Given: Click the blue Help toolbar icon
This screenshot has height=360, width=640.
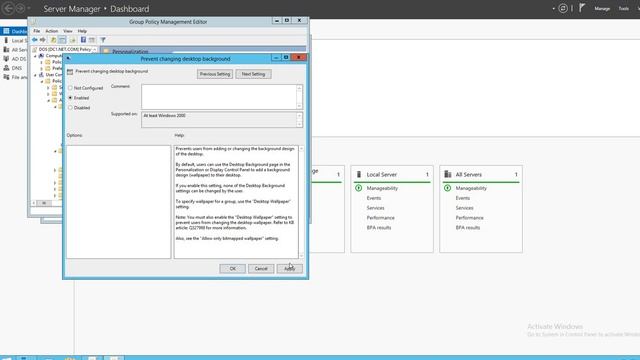Looking at the screenshot, I should pos(83,40).
